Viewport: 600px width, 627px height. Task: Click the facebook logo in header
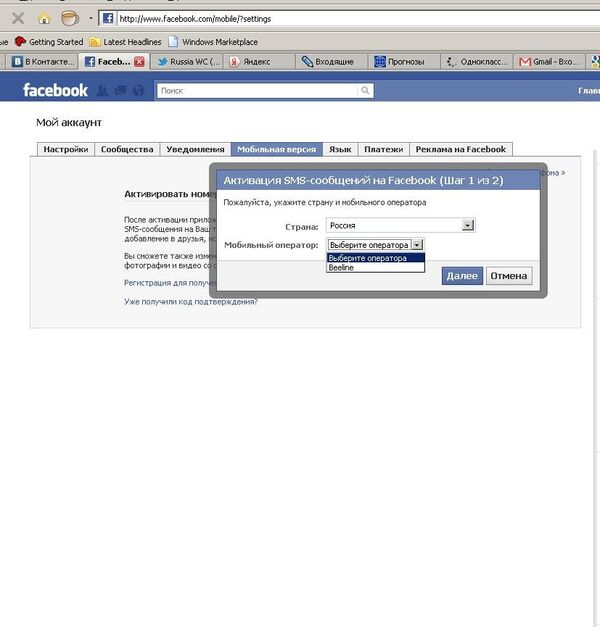(x=55, y=90)
